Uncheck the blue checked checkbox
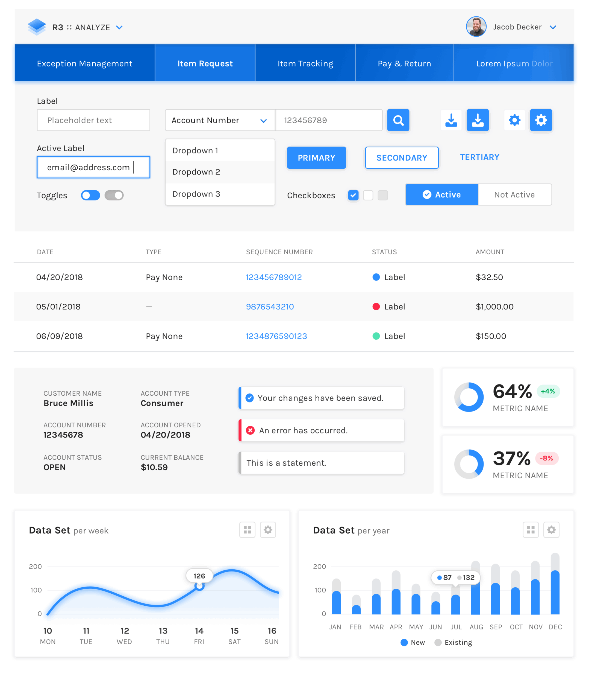Image resolution: width=589 pixels, height=700 pixels. pos(353,195)
